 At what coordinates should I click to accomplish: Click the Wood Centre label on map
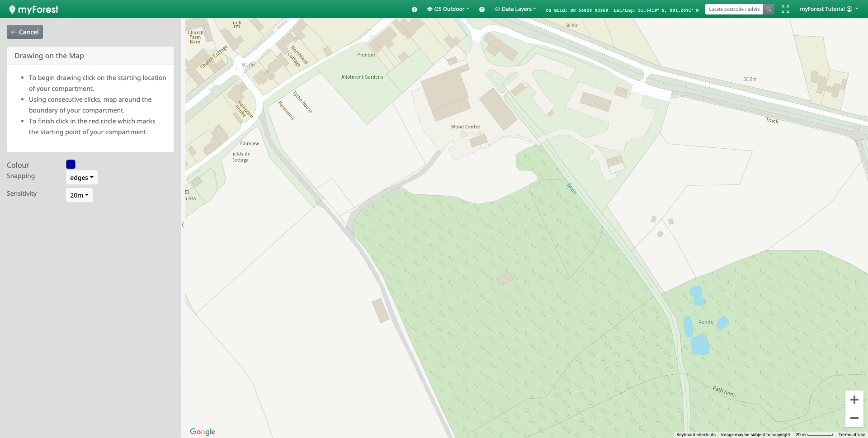(465, 127)
